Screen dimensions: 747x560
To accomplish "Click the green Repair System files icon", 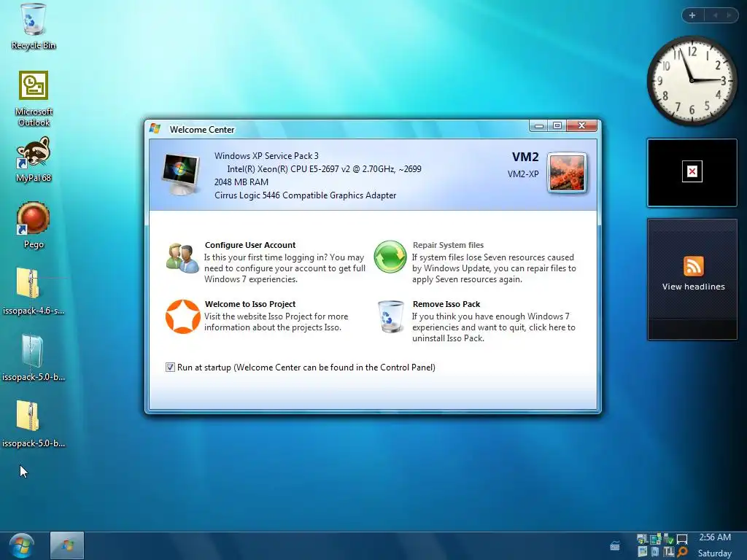I will coord(390,257).
